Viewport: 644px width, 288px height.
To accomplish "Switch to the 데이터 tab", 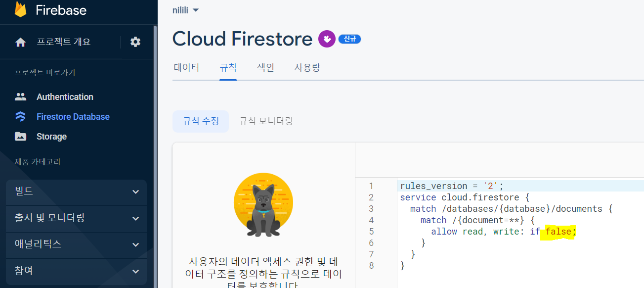I will (186, 68).
